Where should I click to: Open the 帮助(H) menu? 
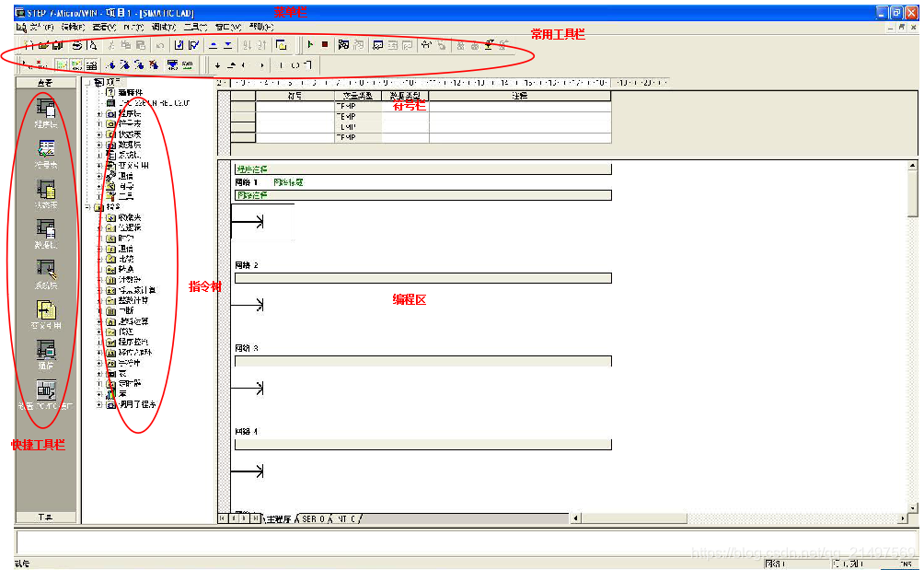click(x=261, y=27)
